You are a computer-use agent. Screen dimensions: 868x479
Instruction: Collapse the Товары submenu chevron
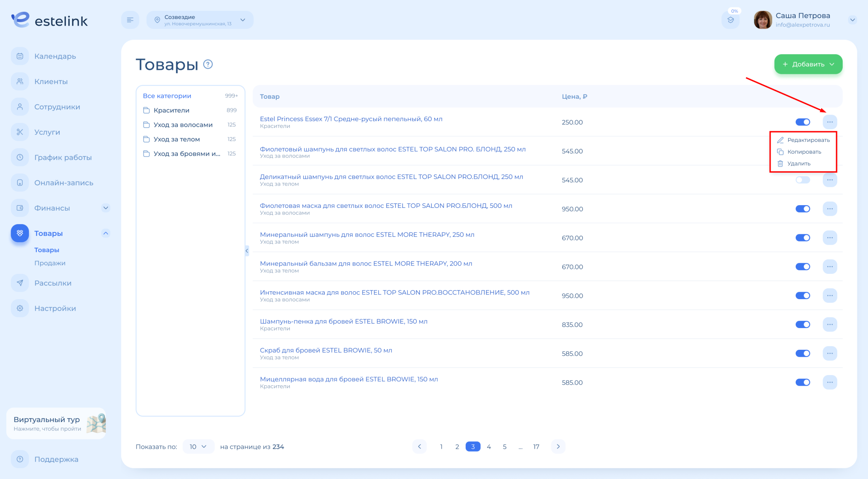106,233
